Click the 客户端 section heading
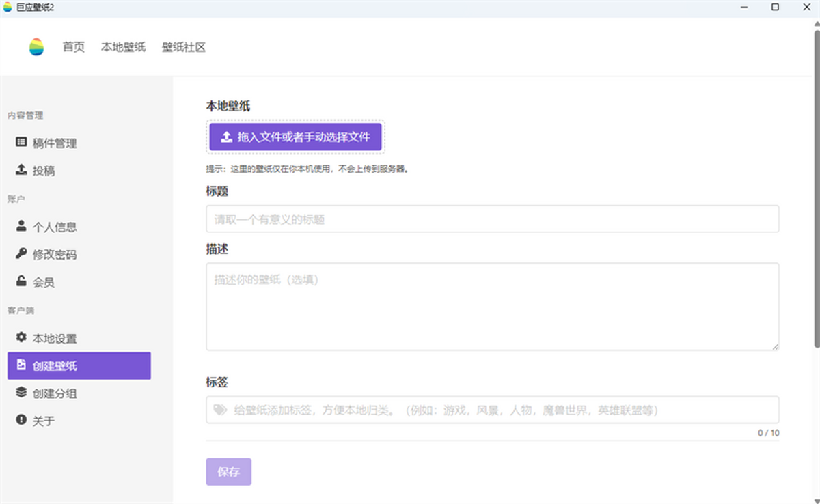820x504 pixels. click(20, 311)
